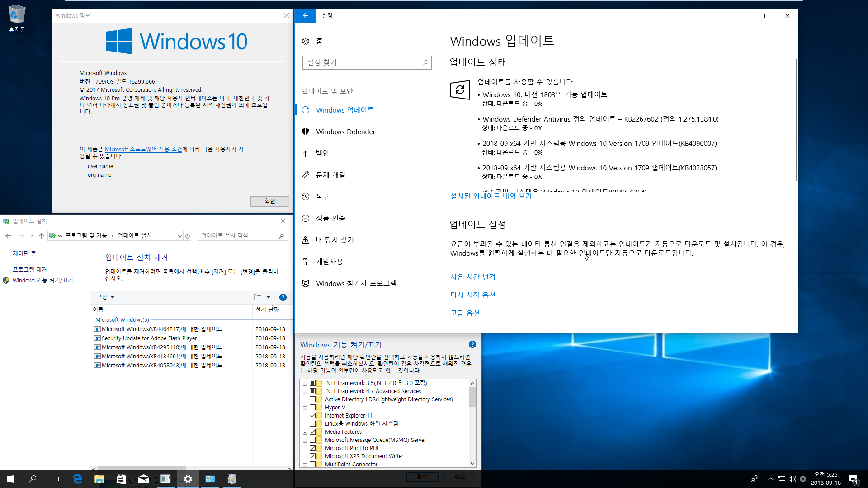Toggle .NET Framework 4.7 Advanced Services checkbox
The image size is (868, 488).
click(312, 391)
